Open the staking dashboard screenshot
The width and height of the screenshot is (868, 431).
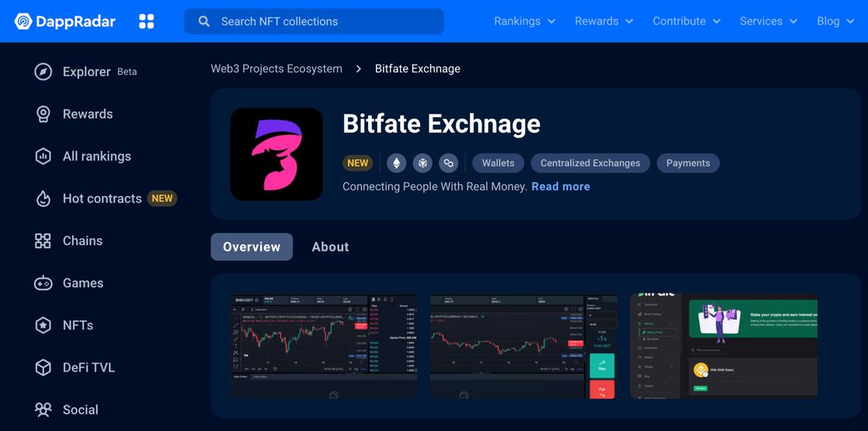click(x=724, y=346)
